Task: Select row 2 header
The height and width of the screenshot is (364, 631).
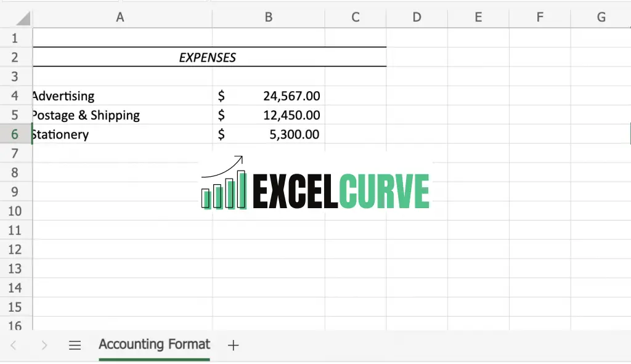Action: [15, 57]
